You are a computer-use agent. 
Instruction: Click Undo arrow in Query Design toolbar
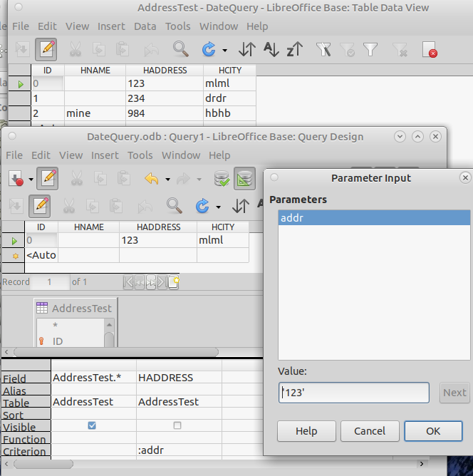152,178
